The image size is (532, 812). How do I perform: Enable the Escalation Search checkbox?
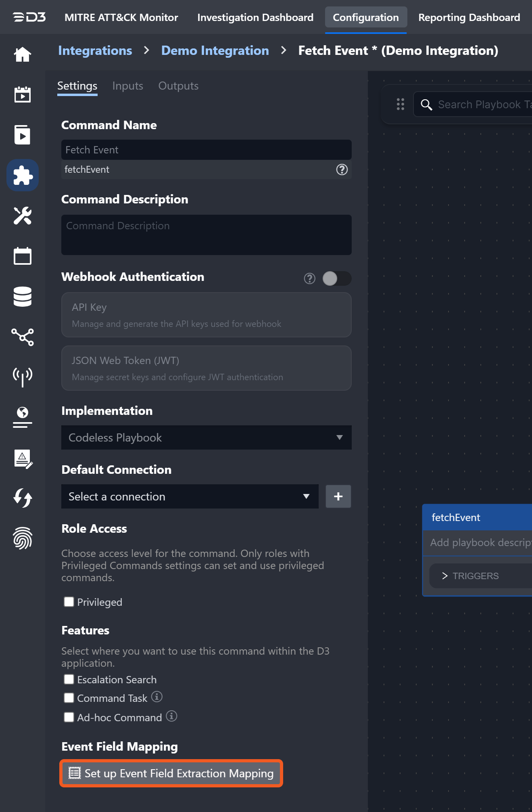69,679
